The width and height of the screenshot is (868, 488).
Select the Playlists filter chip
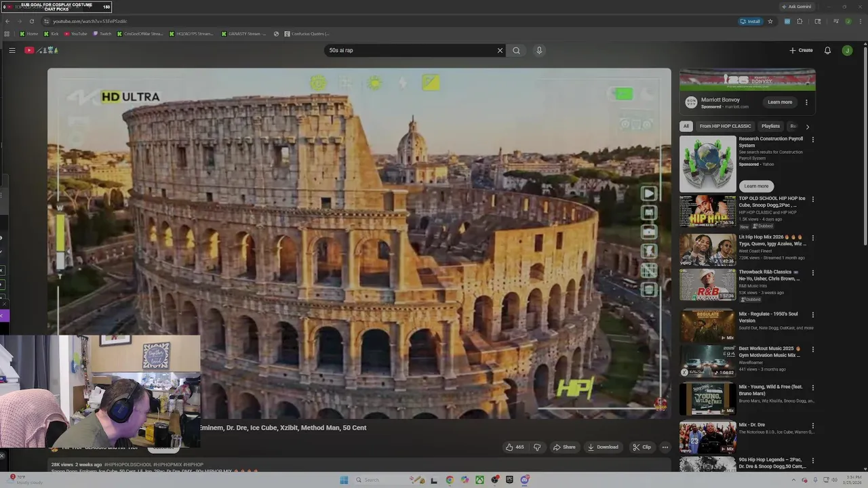click(770, 126)
